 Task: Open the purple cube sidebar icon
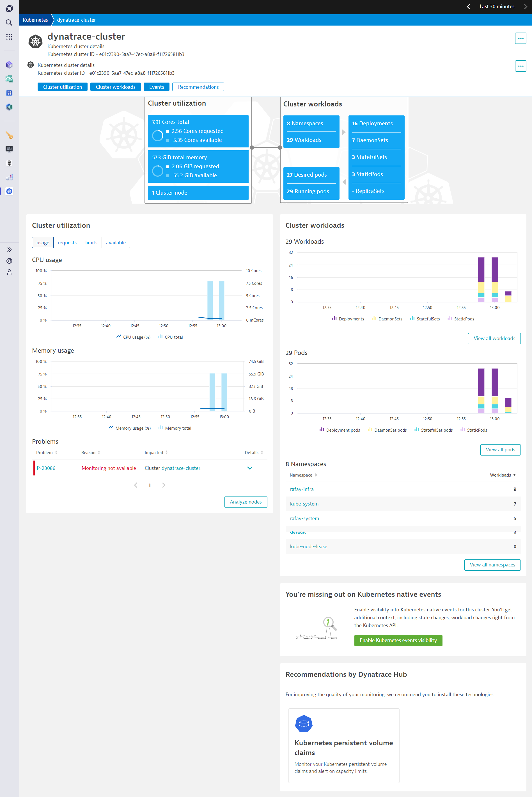[x=9, y=65]
